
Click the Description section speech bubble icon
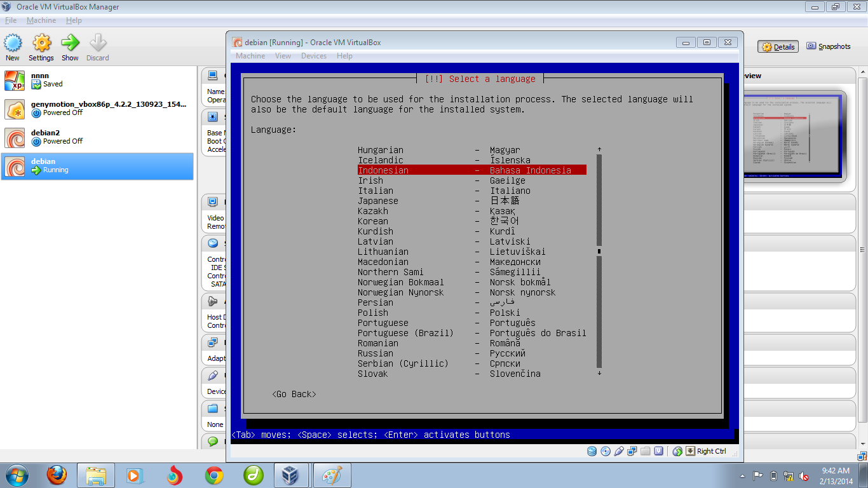point(213,441)
